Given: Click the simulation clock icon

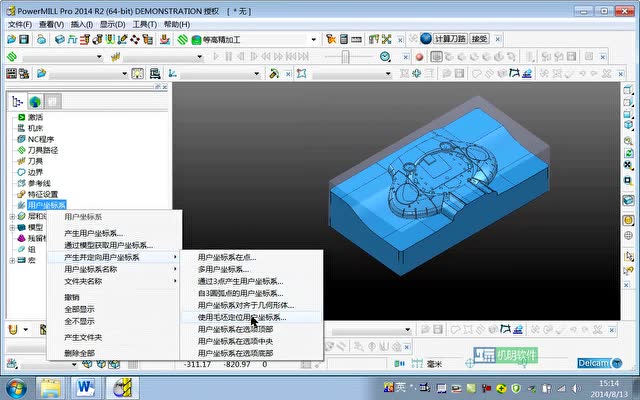Looking at the screenshot, I should pyautogui.click(x=385, y=56).
